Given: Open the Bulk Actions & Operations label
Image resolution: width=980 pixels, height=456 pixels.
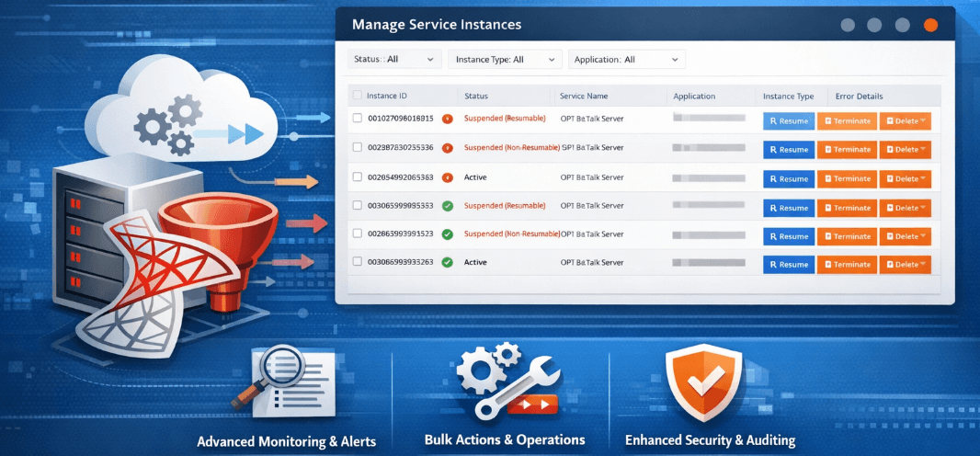Looking at the screenshot, I should 505,439.
